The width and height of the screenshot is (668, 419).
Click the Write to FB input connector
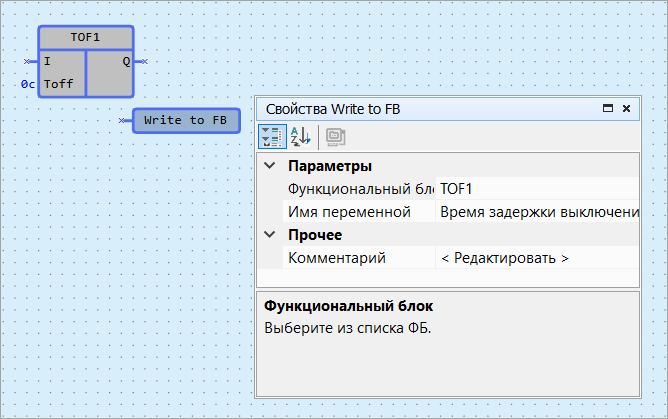124,121
